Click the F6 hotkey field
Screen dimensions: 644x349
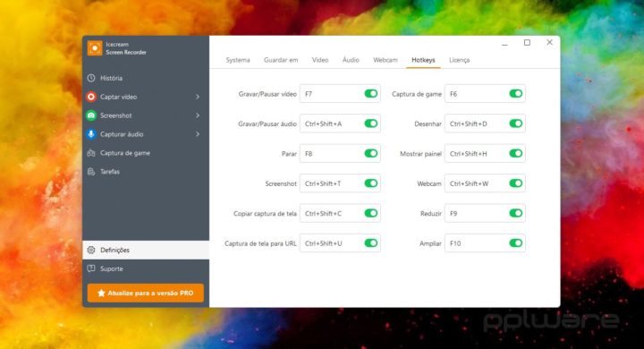[485, 94]
